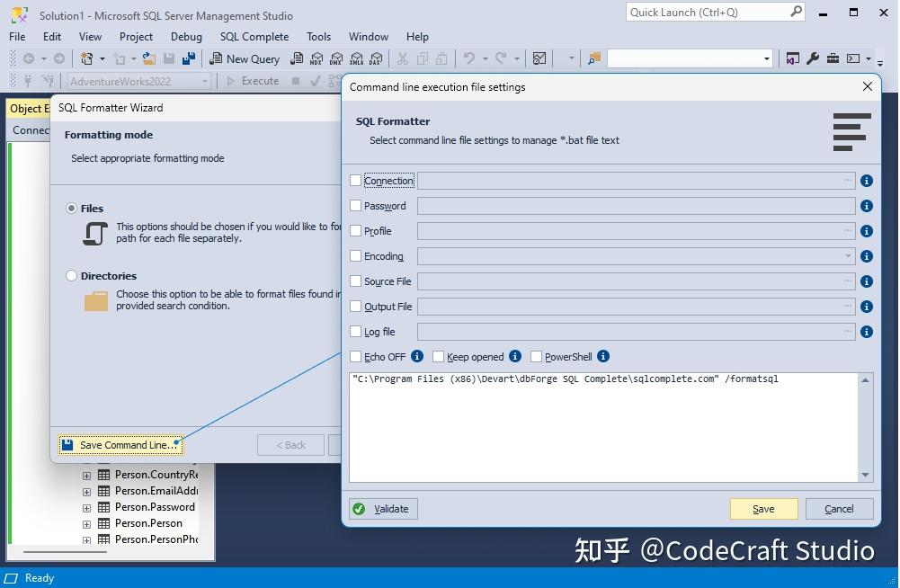900x588 pixels.
Task: Click the MDX query icon
Action: coord(316,58)
